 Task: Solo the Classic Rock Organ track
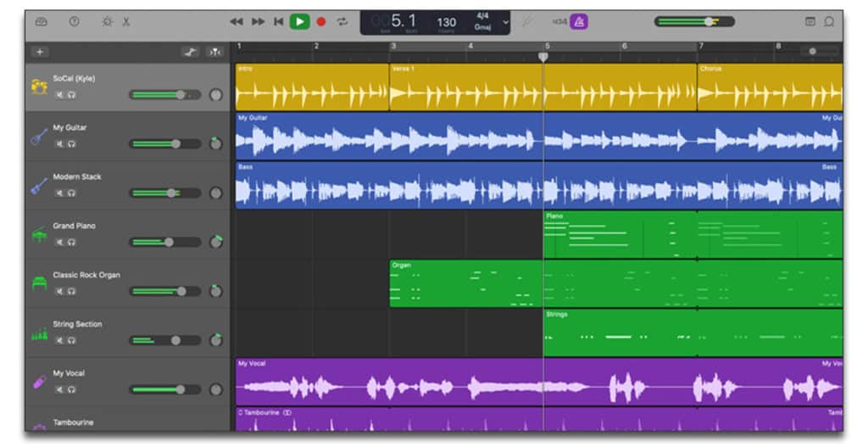click(71, 291)
